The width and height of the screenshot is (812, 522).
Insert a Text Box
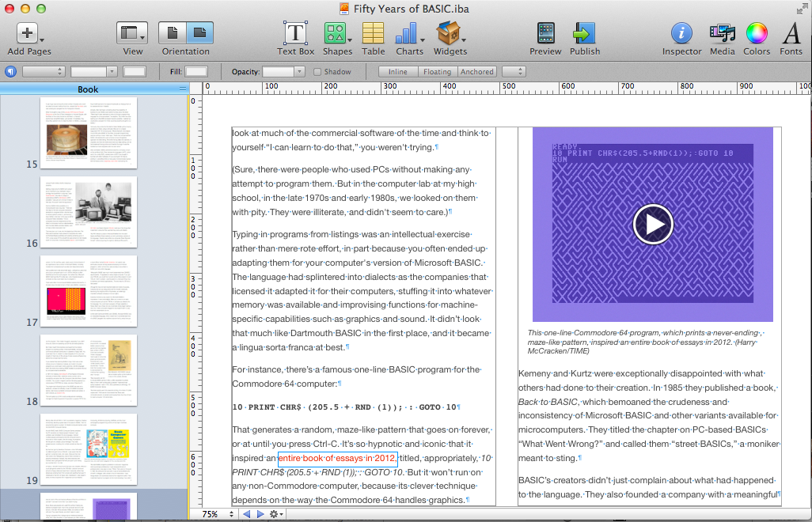coord(295,33)
